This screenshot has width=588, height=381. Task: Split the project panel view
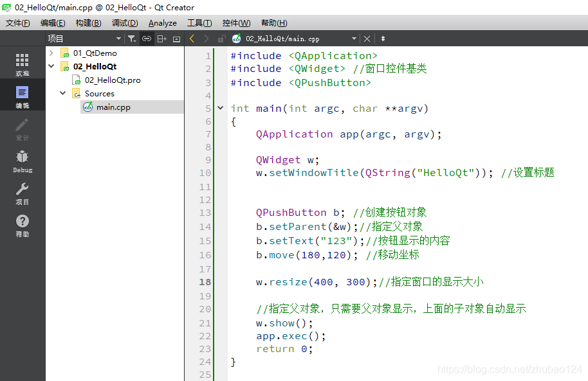click(x=162, y=39)
